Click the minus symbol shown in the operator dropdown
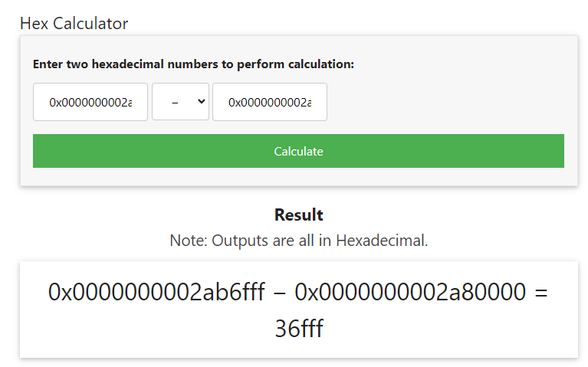 (x=175, y=102)
